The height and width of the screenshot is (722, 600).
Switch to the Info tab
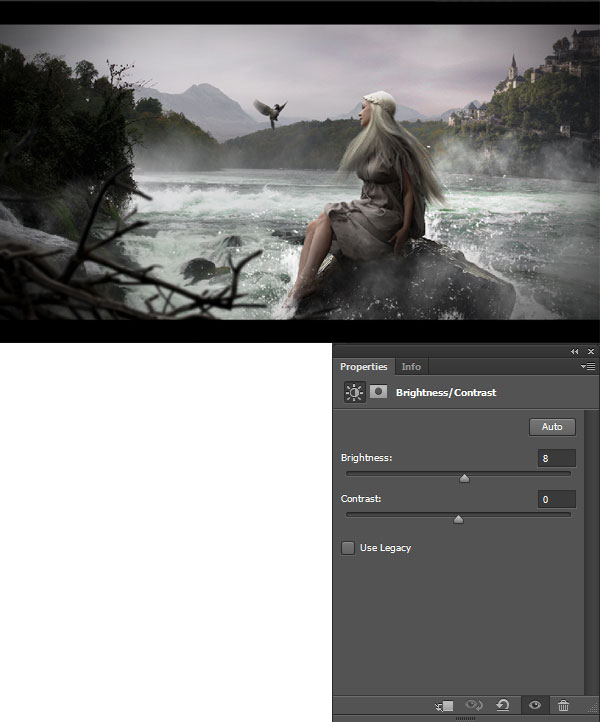[x=411, y=367]
